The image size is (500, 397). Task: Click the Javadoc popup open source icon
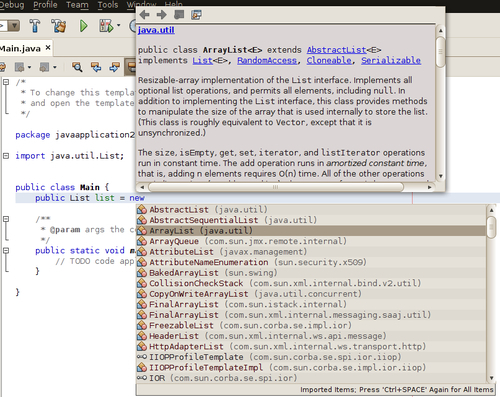(x=196, y=15)
